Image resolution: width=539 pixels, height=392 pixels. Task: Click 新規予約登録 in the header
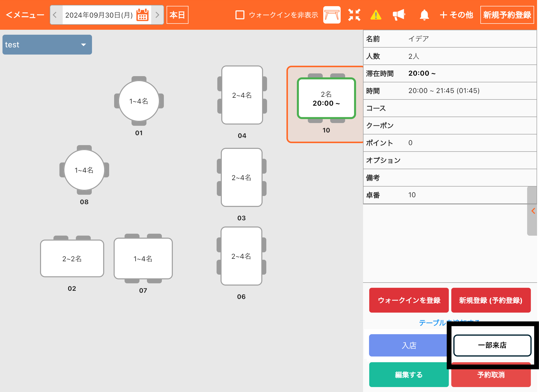coord(507,15)
